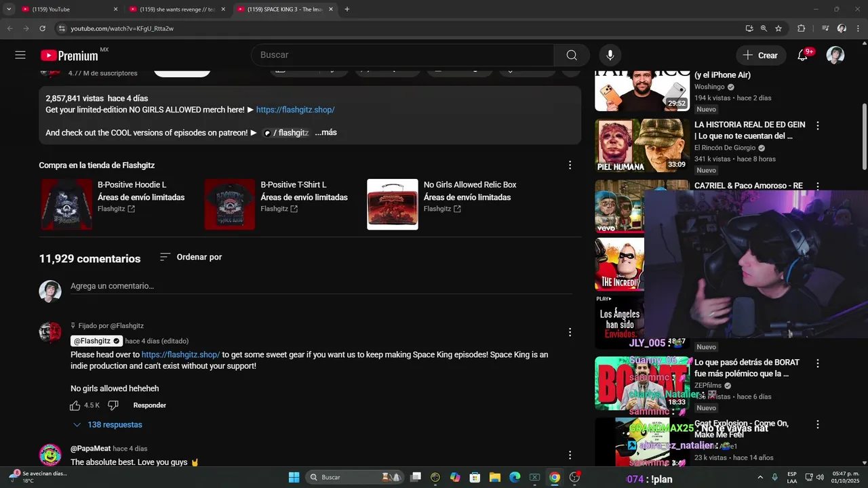This screenshot has width=868, height=488.
Task: Open options for pinned Flashgitz comment
Action: coord(570,332)
